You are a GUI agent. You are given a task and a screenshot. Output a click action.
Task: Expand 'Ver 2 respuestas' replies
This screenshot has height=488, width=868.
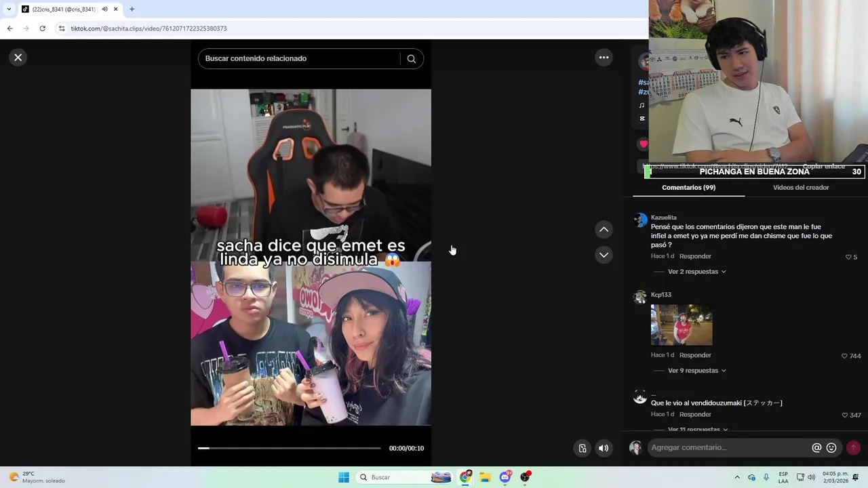click(x=696, y=272)
